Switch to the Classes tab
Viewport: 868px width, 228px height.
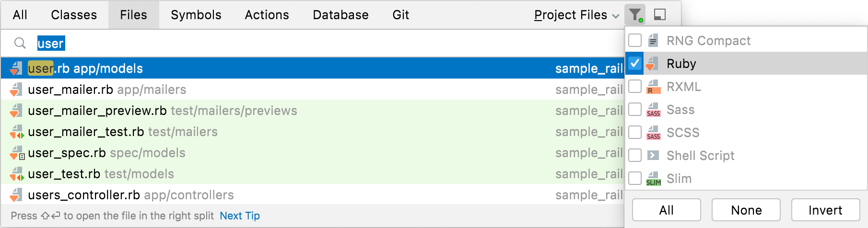click(74, 15)
